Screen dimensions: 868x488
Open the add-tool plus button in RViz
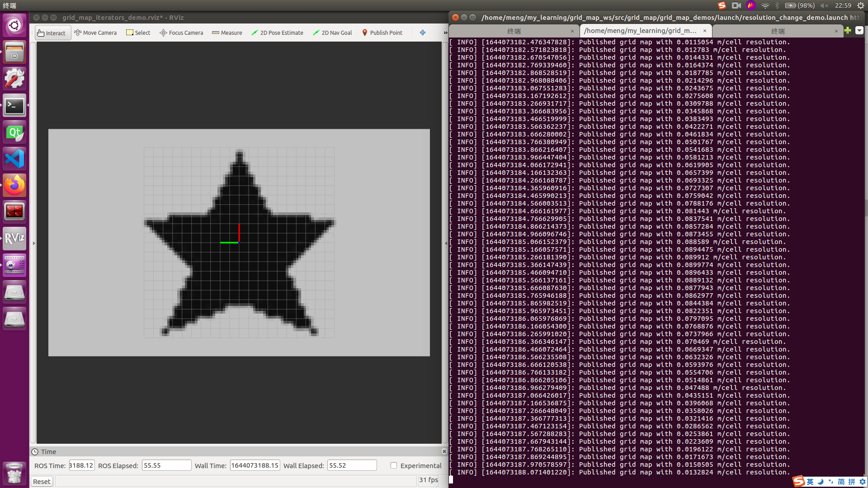click(x=422, y=33)
